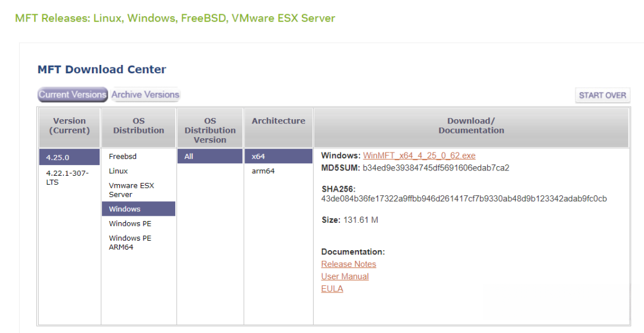Open the Release Notes link
The height and width of the screenshot is (333, 644).
[348, 264]
